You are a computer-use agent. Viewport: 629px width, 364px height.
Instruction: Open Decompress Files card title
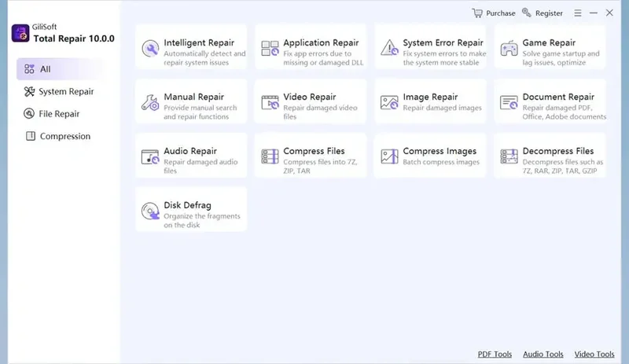pos(557,151)
